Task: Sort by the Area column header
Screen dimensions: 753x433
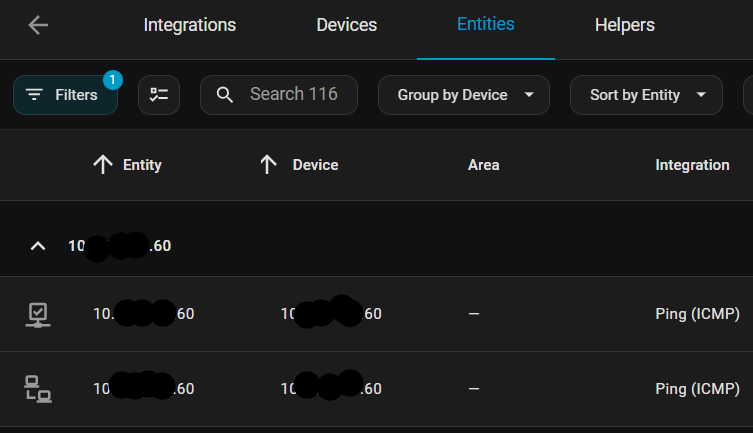Action: [x=483, y=165]
